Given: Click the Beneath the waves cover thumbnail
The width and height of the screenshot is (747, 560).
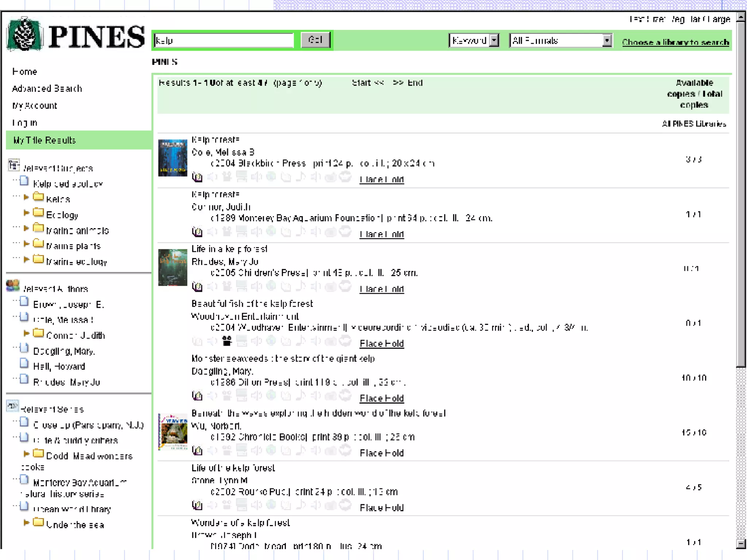Looking at the screenshot, I should (x=173, y=432).
